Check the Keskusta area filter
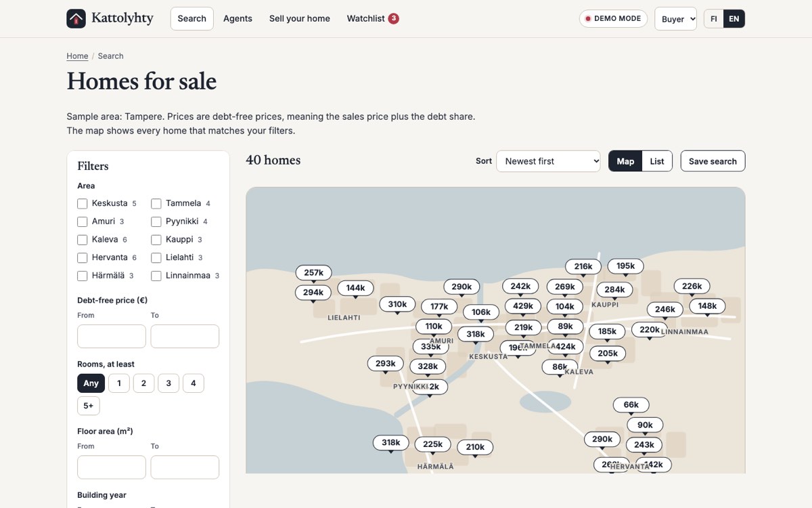The image size is (812, 508). [83, 203]
